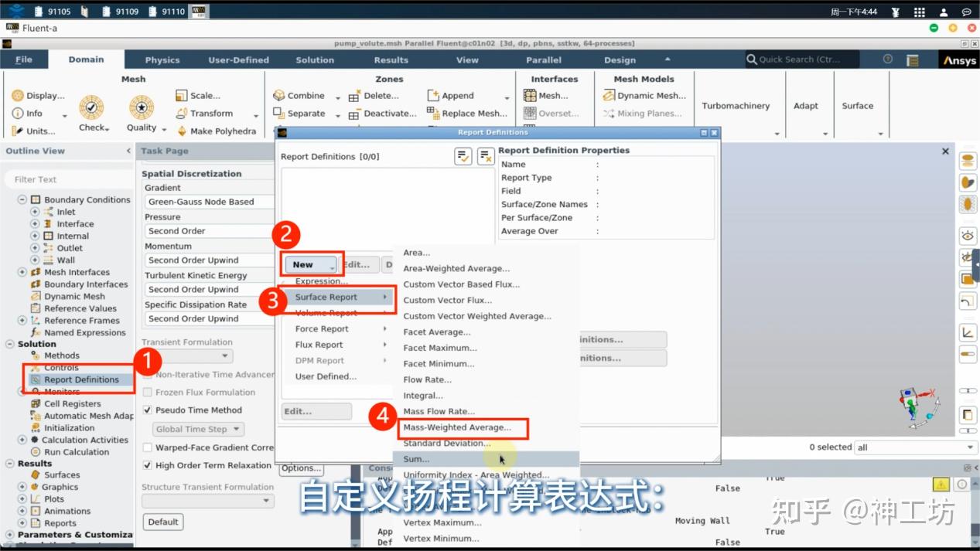The height and width of the screenshot is (551, 980).
Task: Click Replace Mesh
Action: (468, 114)
